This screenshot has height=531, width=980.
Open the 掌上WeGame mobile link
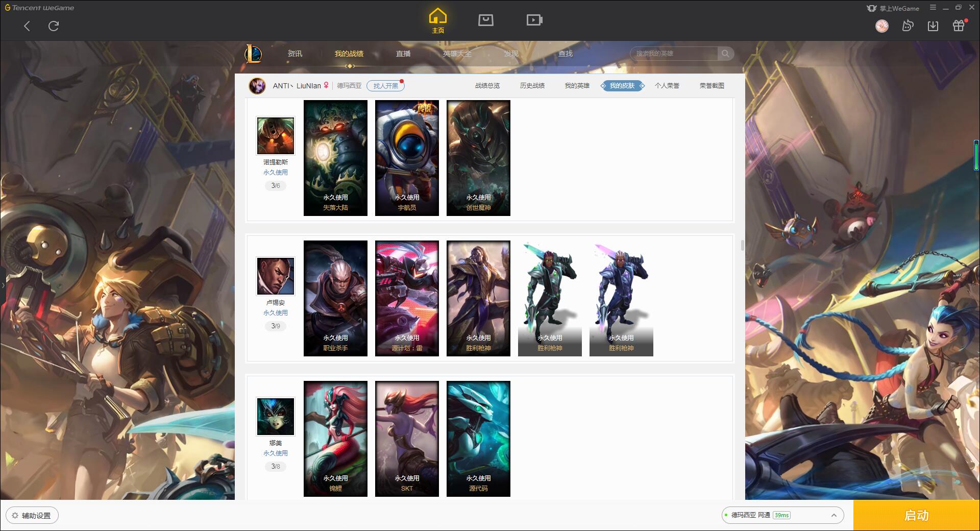point(893,8)
